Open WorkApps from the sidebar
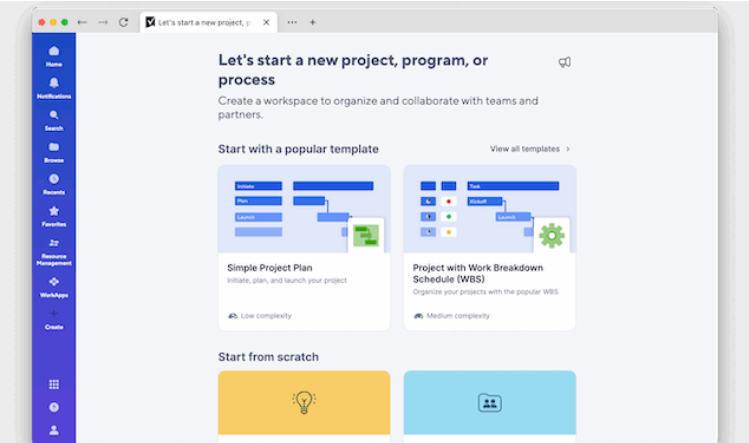Screen dimensions: 749x443 [54, 284]
